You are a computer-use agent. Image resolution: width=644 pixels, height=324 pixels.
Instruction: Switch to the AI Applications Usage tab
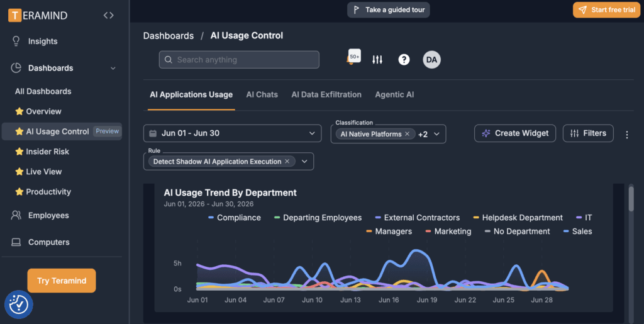(x=191, y=94)
